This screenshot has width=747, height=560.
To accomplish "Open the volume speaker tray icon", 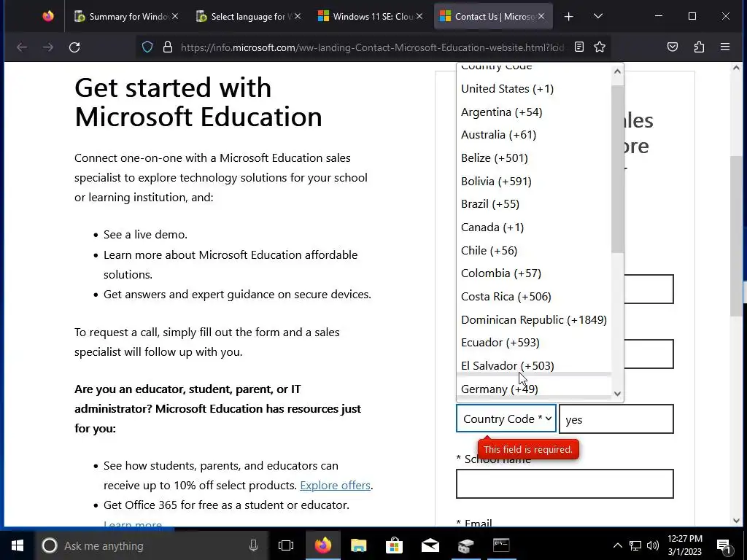I will click(x=653, y=545).
